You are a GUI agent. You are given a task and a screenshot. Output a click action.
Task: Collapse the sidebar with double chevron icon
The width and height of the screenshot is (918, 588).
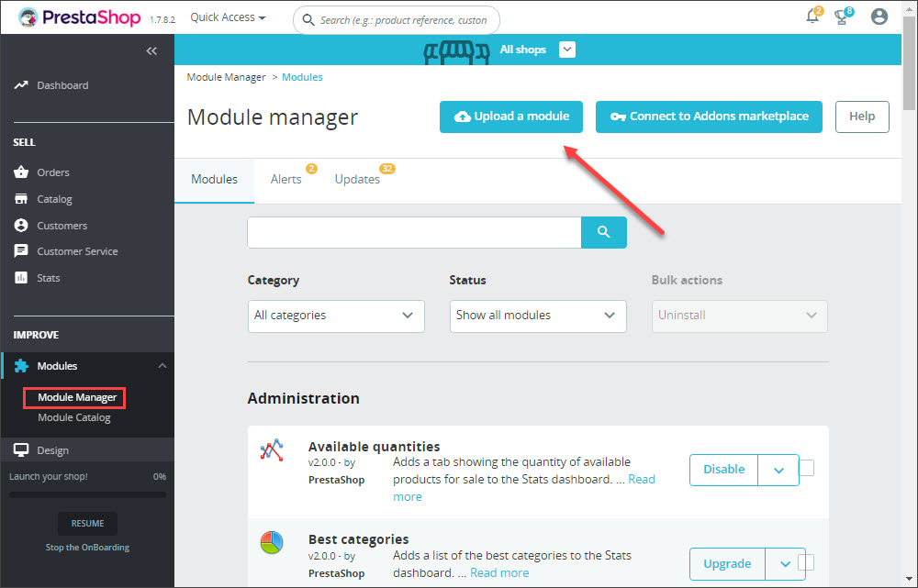151,50
